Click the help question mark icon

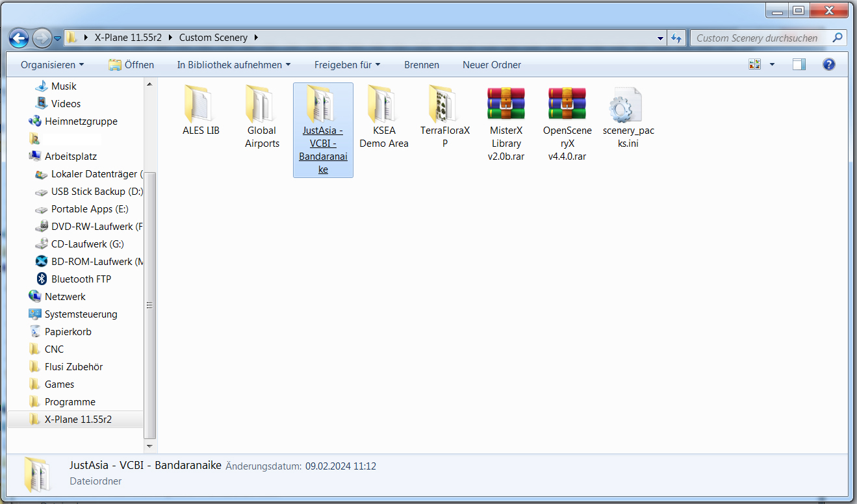click(828, 64)
